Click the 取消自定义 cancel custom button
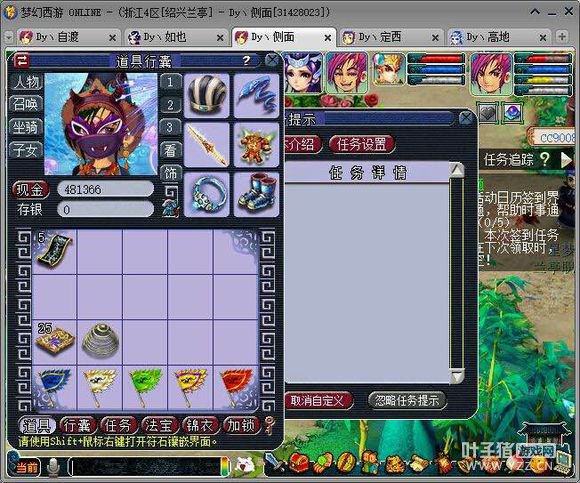580x483 pixels. [x=317, y=401]
